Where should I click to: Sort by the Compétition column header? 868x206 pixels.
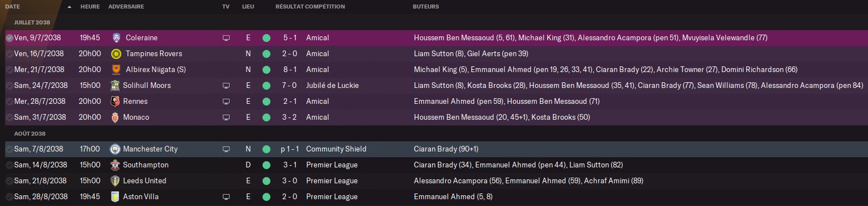pos(325,7)
